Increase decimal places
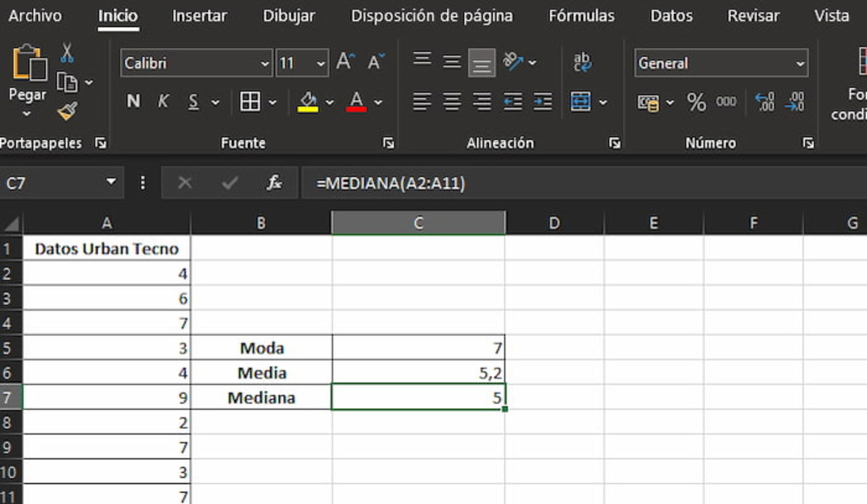Image resolution: width=867 pixels, height=504 pixels. coord(765,102)
